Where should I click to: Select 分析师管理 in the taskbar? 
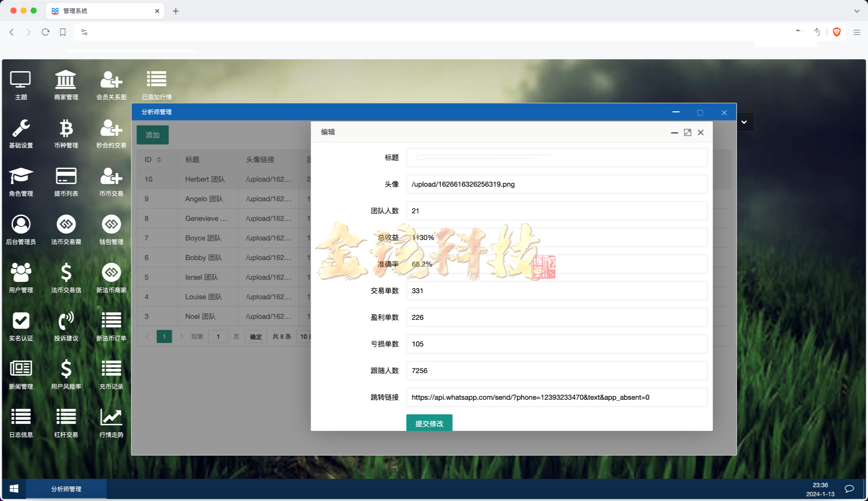66,489
